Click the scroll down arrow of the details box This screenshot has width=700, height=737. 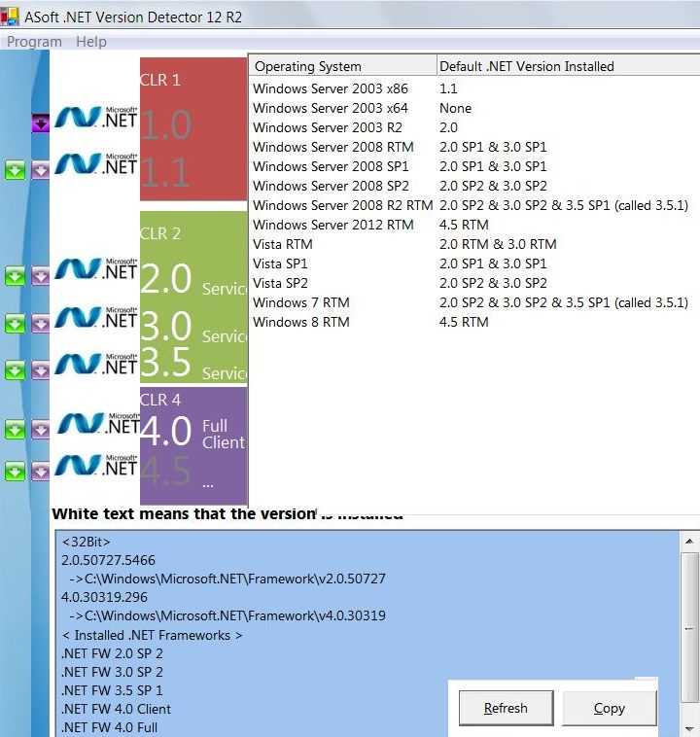(689, 729)
